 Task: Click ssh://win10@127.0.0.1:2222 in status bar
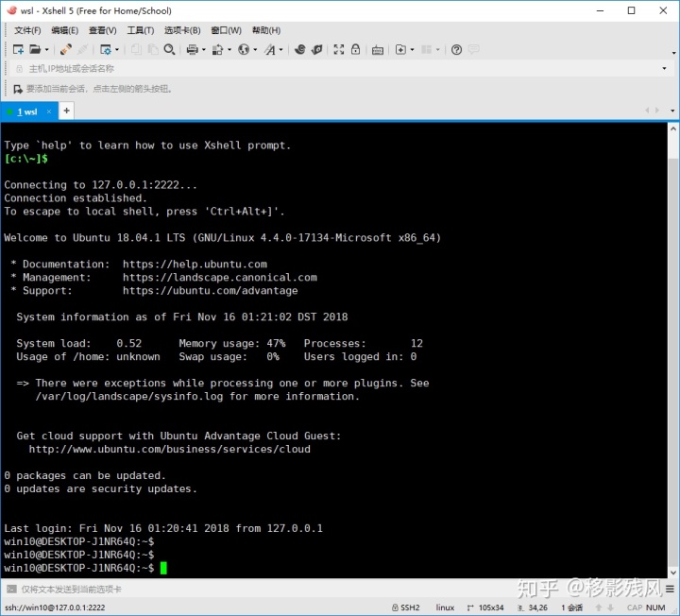pyautogui.click(x=55, y=607)
